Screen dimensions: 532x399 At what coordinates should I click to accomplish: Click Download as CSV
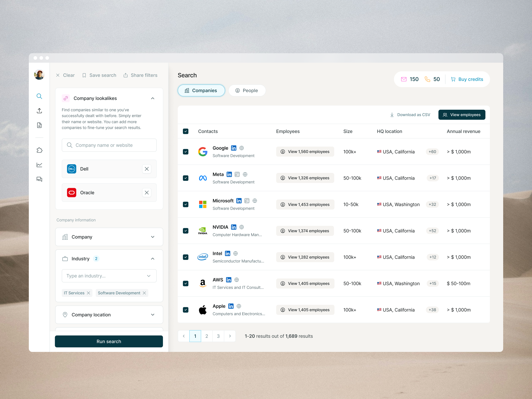click(x=410, y=115)
